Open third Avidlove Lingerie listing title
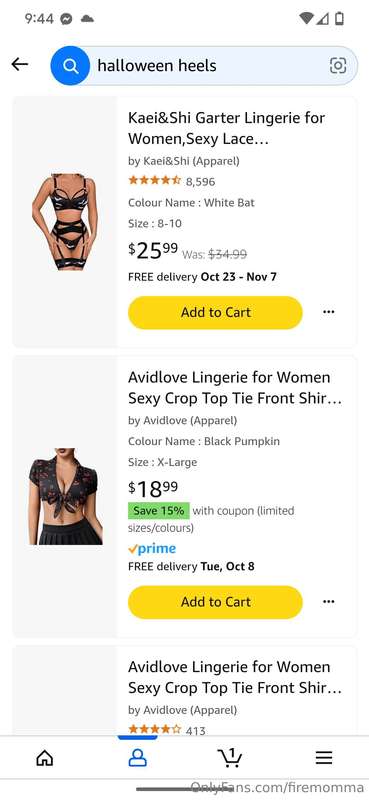This screenshot has width=369, height=800. (235, 677)
